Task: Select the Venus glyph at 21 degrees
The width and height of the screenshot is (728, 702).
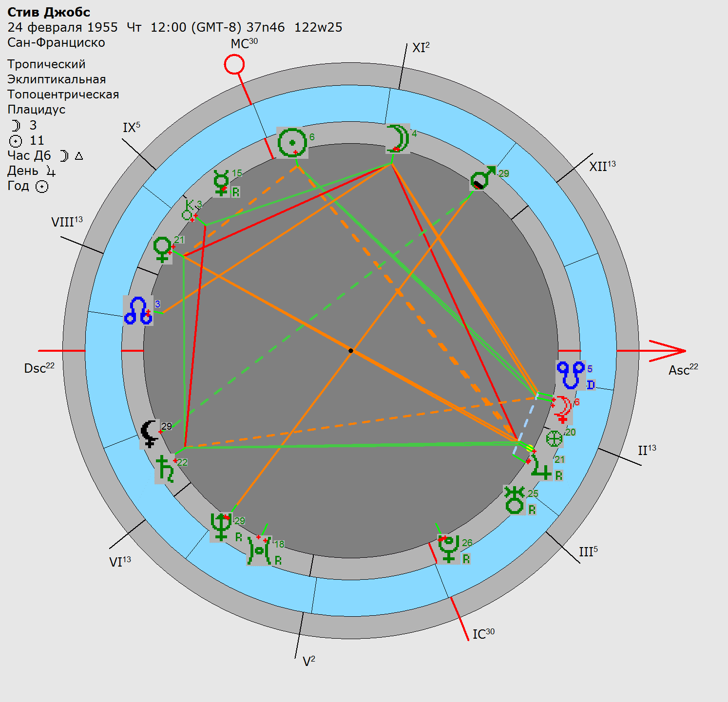Action: point(162,250)
